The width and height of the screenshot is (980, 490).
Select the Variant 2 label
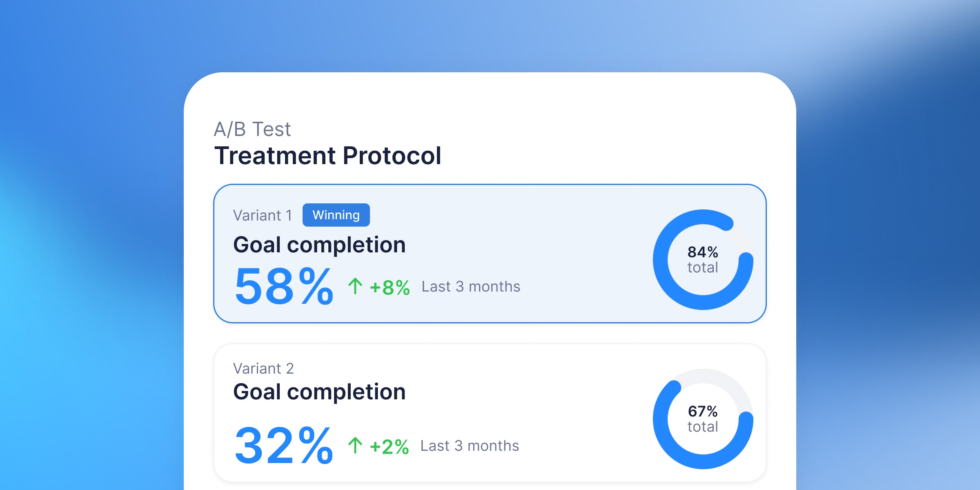coord(263,368)
